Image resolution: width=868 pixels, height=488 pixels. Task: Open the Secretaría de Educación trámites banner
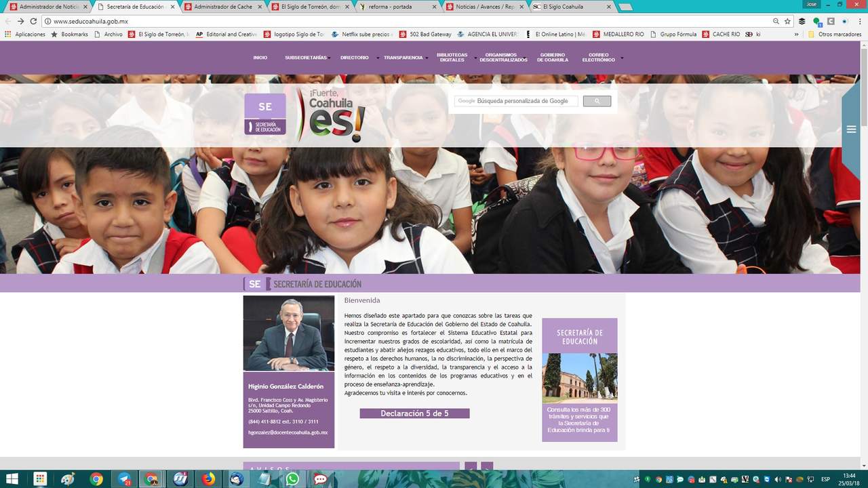(x=579, y=380)
